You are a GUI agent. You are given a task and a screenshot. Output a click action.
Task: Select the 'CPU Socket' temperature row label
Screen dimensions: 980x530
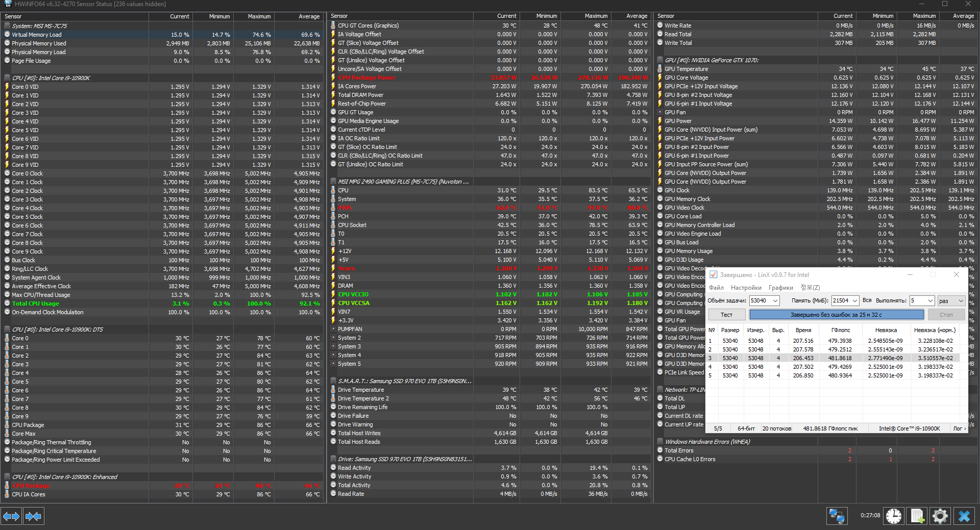click(352, 225)
